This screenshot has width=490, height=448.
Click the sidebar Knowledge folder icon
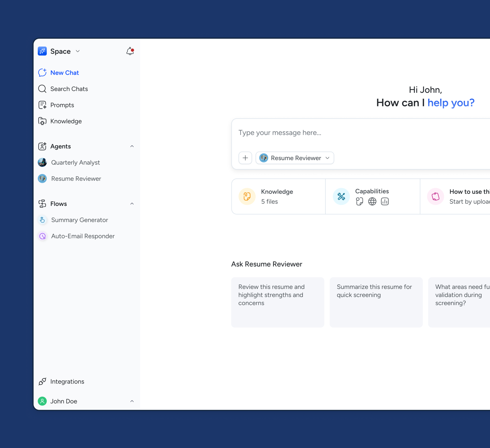tap(42, 121)
